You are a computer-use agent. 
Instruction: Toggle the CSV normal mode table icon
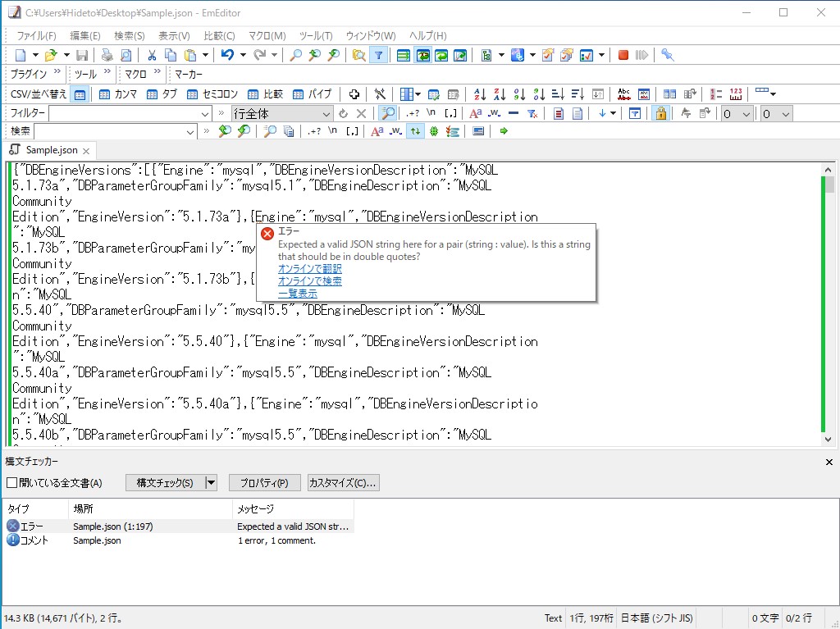click(80, 95)
